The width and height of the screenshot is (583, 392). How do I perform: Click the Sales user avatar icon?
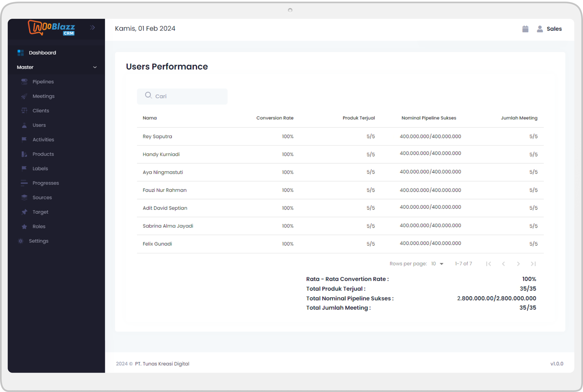click(x=540, y=29)
